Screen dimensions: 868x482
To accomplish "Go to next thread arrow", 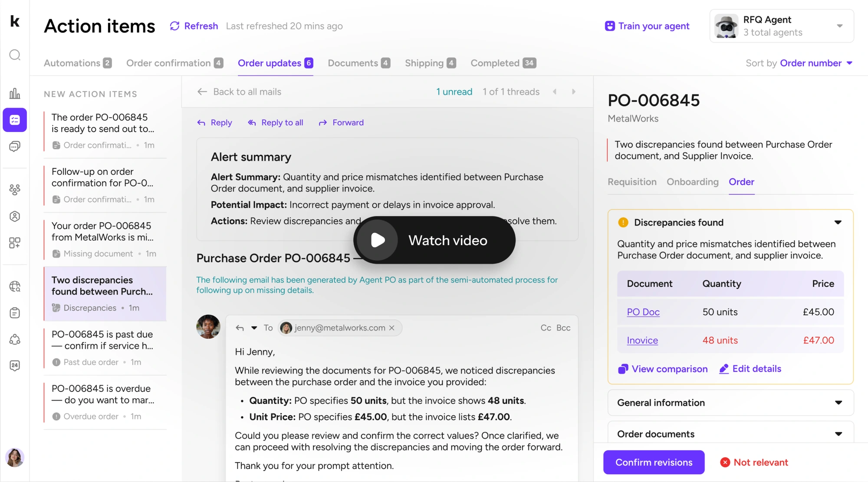I will (573, 92).
